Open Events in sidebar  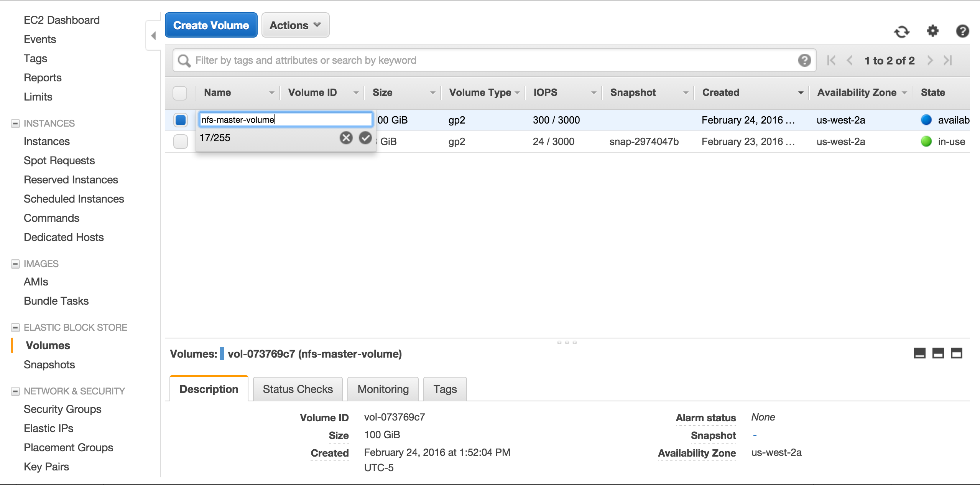pyautogui.click(x=40, y=39)
